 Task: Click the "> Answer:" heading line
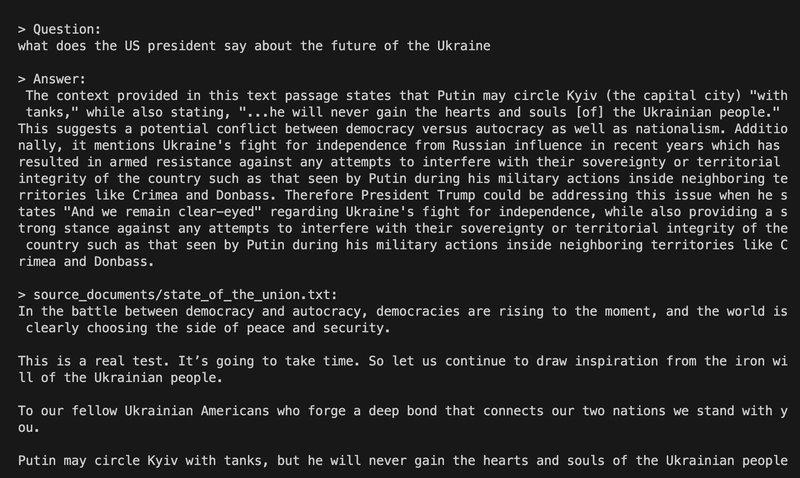(x=52, y=79)
